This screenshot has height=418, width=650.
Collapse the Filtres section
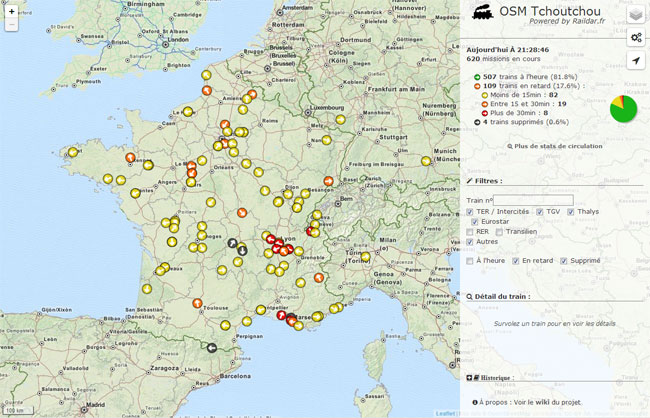coord(489,181)
